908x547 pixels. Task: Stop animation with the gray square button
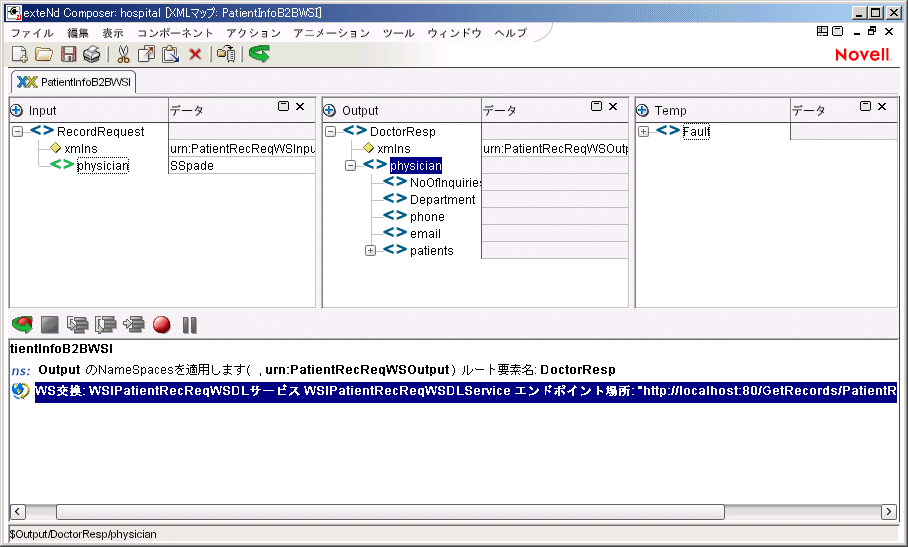click(x=50, y=325)
